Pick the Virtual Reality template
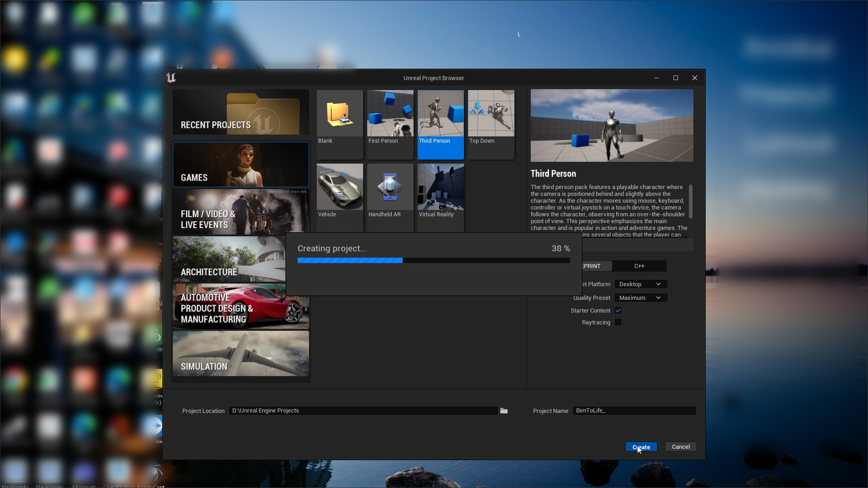Image resolution: width=868 pixels, height=488 pixels. click(441, 198)
